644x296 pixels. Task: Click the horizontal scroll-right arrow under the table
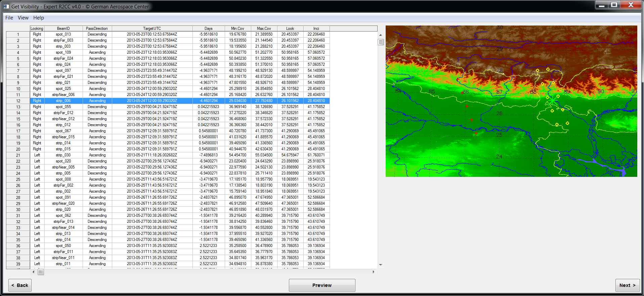(374, 272)
